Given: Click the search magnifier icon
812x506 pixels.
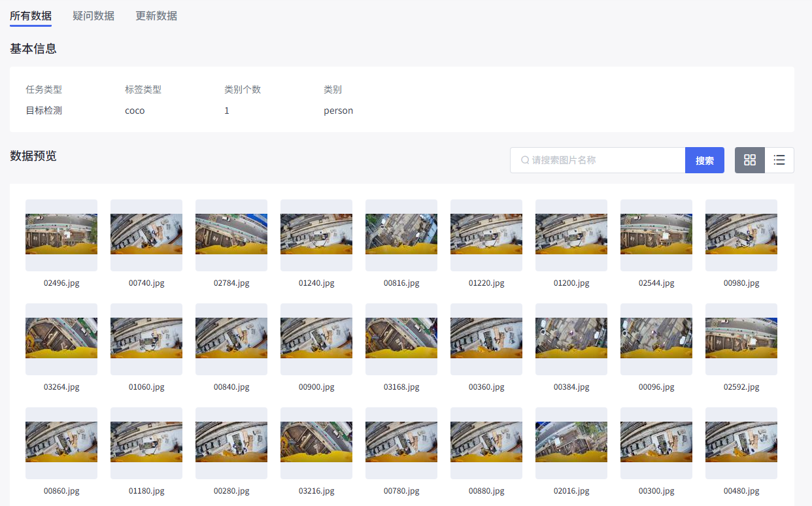Looking at the screenshot, I should click(x=525, y=160).
